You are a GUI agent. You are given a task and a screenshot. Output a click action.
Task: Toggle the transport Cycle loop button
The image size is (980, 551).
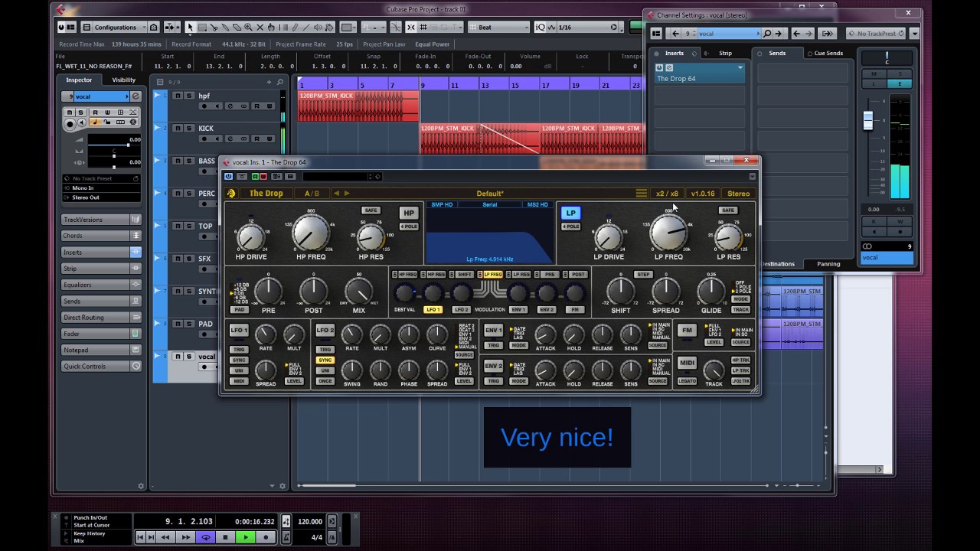(206, 537)
